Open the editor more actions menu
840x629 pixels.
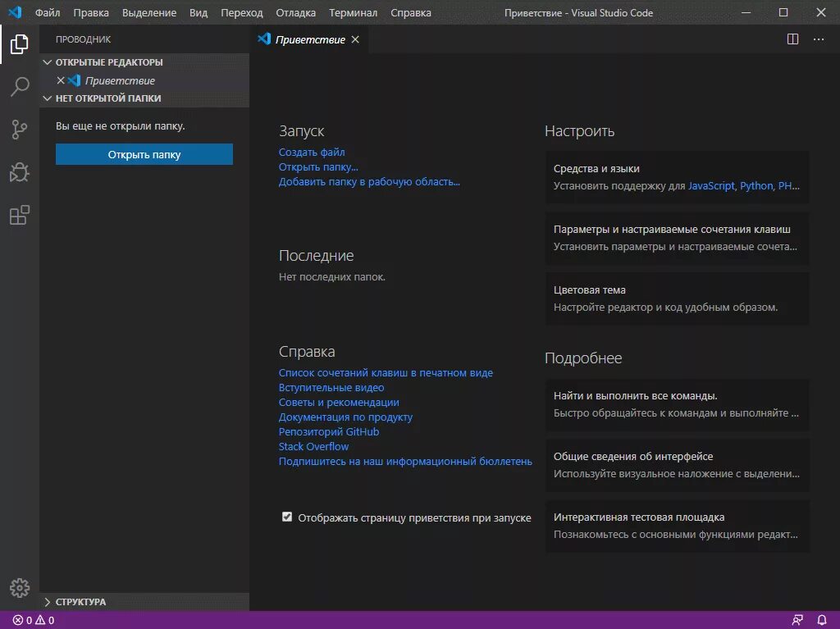point(819,39)
